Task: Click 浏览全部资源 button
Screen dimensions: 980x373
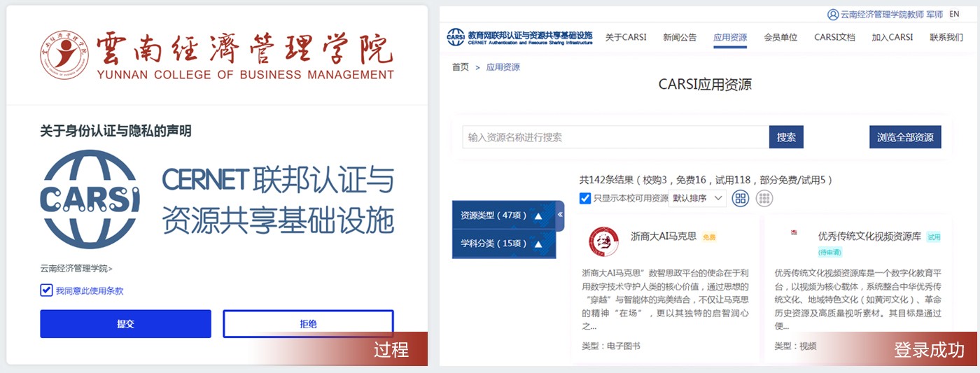Action: point(905,137)
